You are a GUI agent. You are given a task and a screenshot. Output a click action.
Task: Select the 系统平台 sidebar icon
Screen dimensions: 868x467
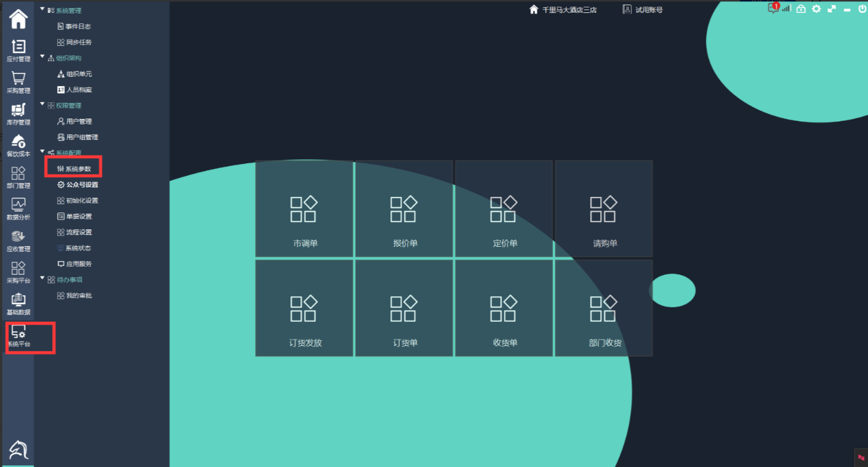point(18,336)
